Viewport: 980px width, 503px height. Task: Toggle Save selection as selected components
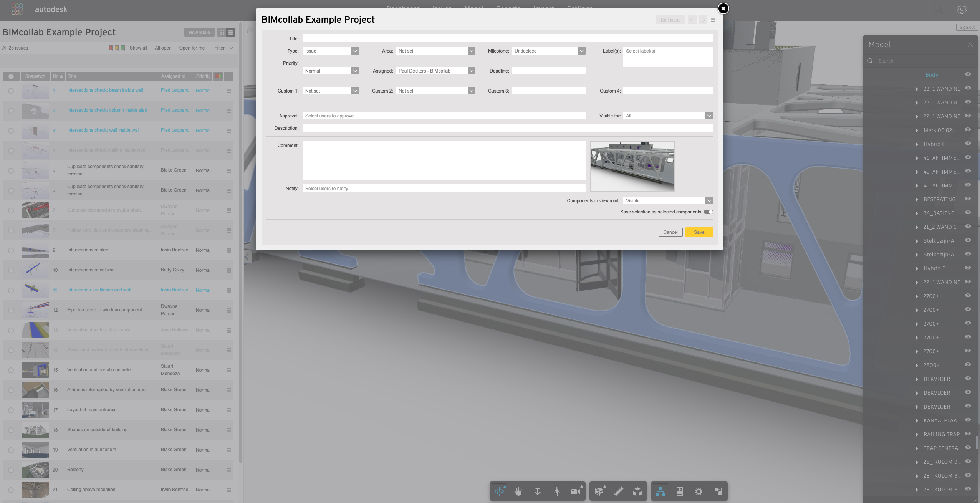tap(709, 212)
